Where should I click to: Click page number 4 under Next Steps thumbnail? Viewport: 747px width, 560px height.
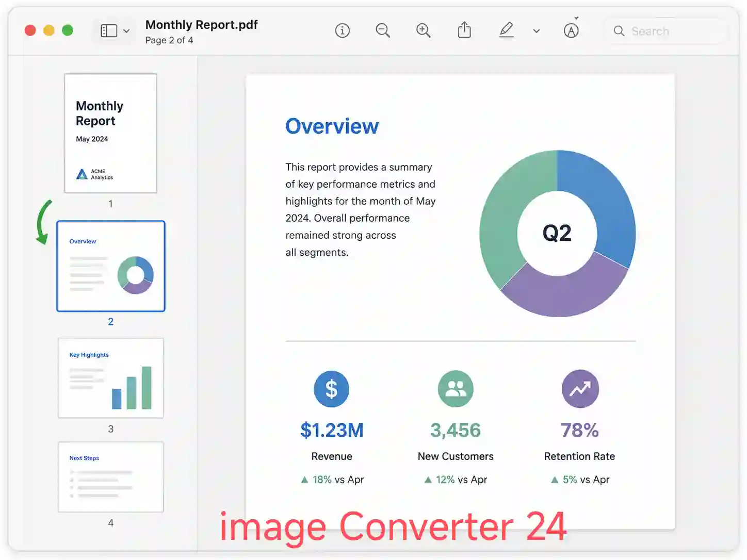[x=110, y=523]
